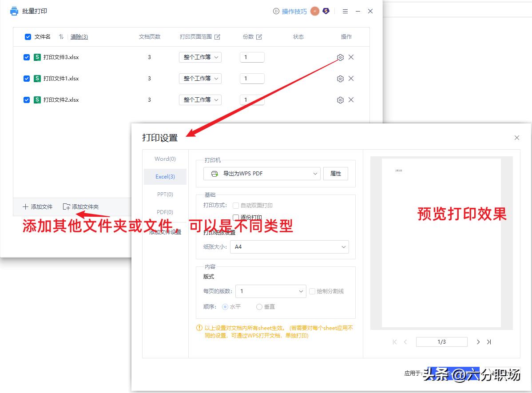
Task: Open the settings gear for 打印文件3.xlsx
Action: click(x=340, y=57)
